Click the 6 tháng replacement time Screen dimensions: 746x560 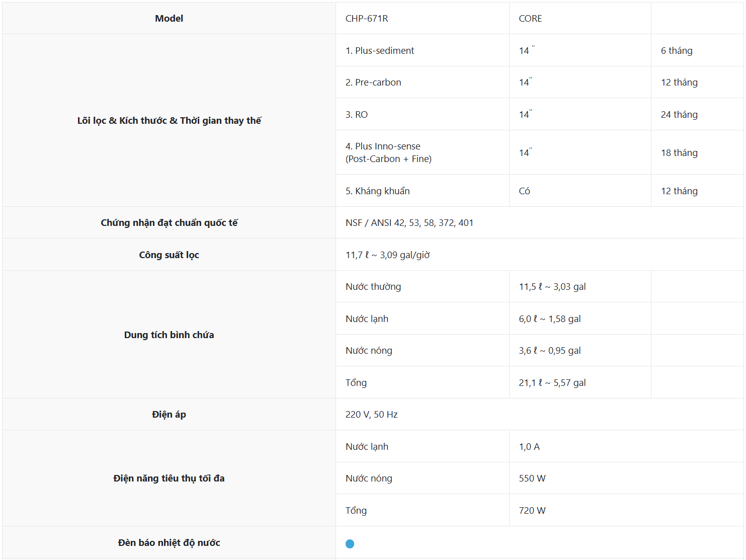(677, 51)
